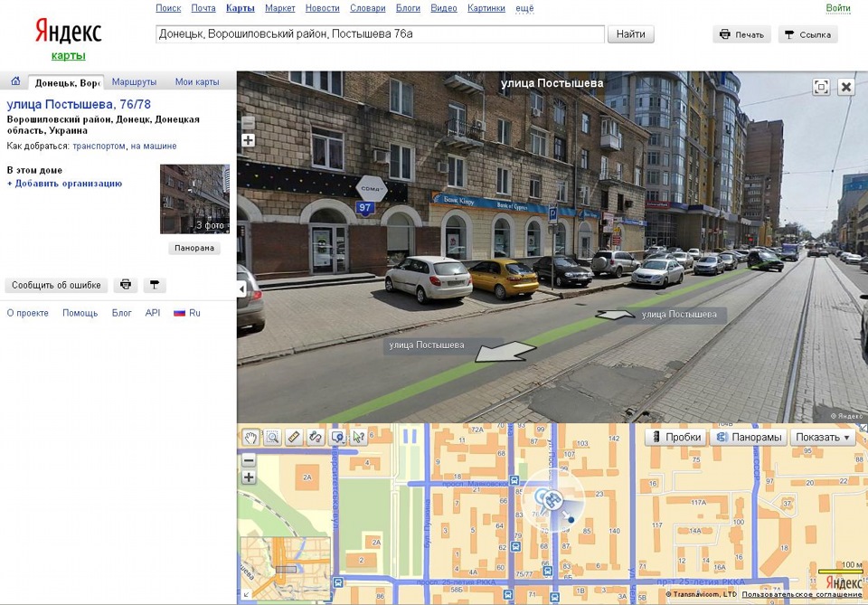Open the Мои карты tab

[197, 81]
